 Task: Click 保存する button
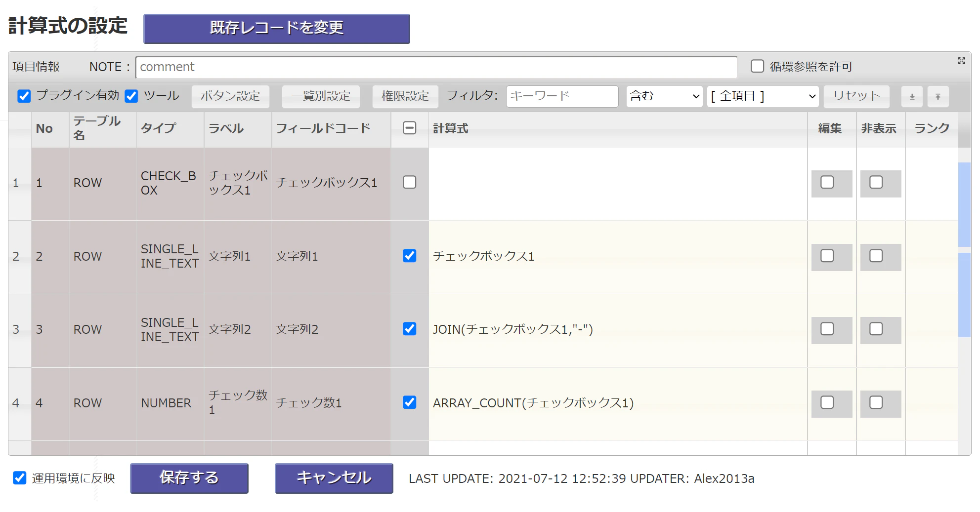[x=189, y=478]
